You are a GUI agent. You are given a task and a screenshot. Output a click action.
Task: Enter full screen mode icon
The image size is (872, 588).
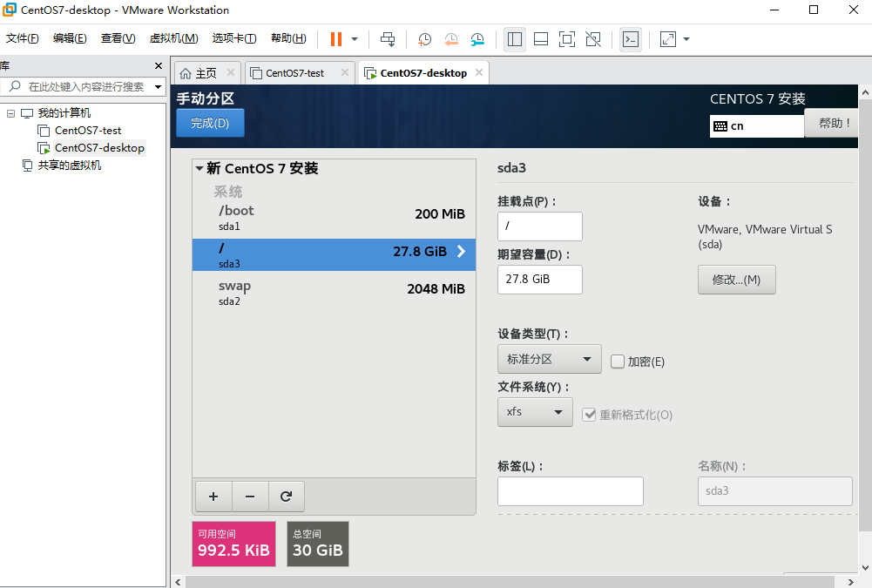(x=567, y=39)
